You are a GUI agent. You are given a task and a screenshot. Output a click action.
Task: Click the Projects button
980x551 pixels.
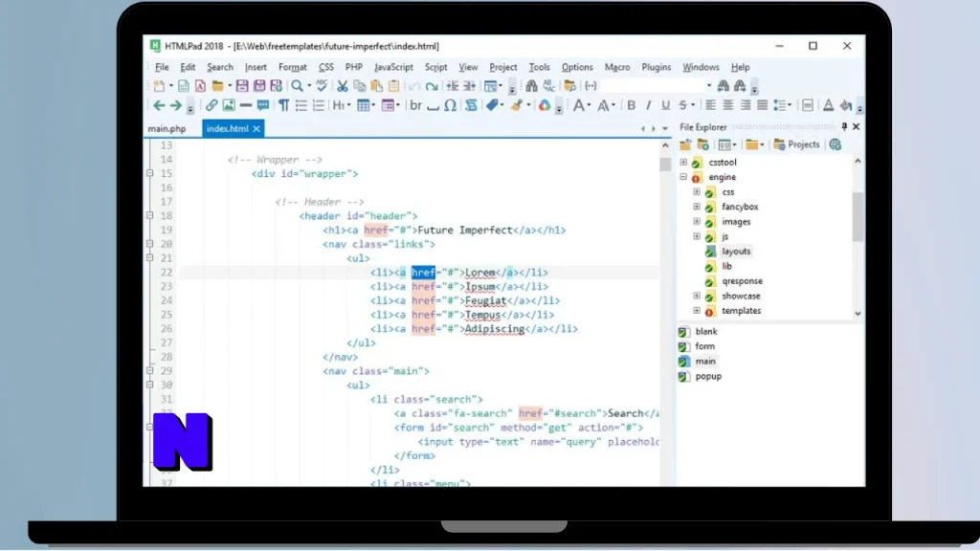point(797,145)
